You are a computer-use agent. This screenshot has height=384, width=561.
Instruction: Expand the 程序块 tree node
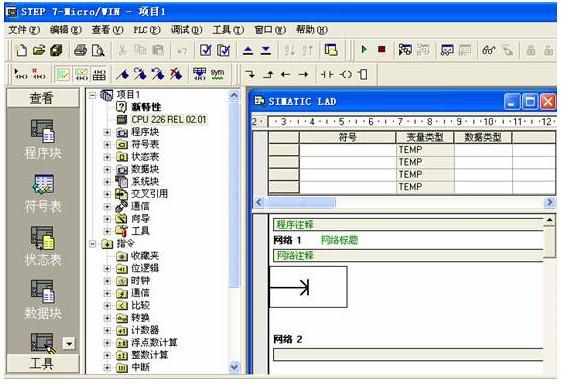pyautogui.click(x=107, y=132)
